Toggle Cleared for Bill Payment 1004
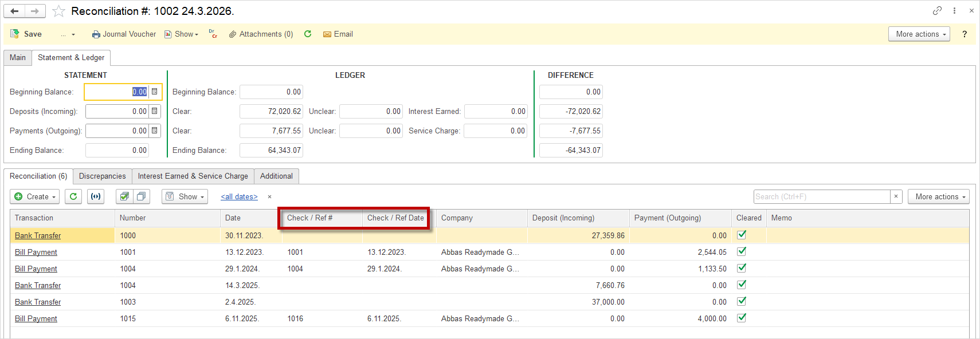980x339 pixels. (742, 268)
